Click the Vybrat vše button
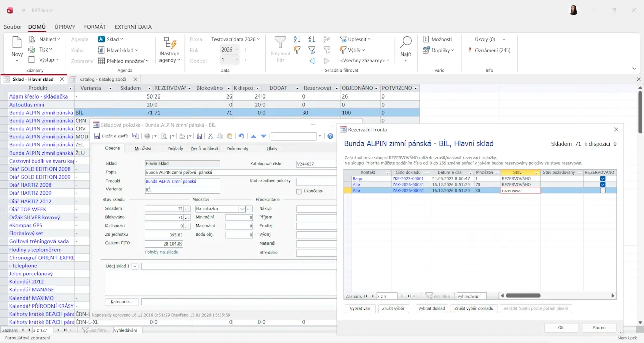Screen dimensions: 644x343 (360, 308)
